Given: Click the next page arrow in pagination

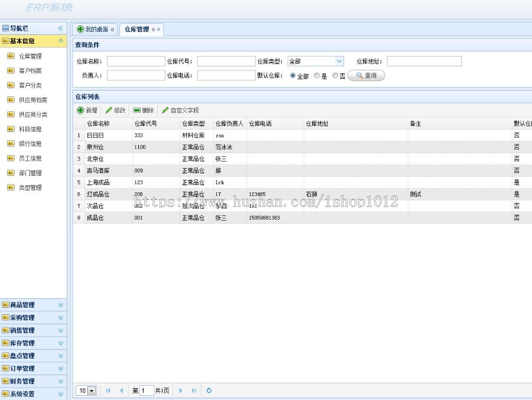Looking at the screenshot, I should (x=180, y=391).
